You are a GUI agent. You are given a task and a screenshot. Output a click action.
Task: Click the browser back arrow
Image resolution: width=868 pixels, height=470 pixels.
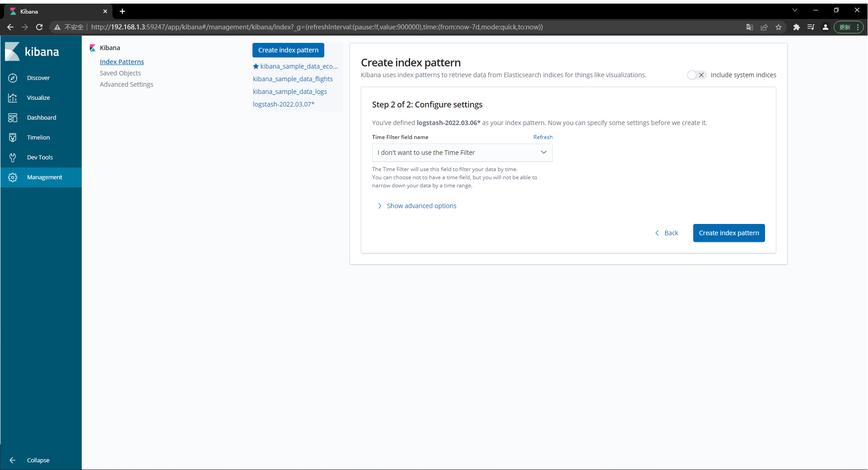point(10,27)
